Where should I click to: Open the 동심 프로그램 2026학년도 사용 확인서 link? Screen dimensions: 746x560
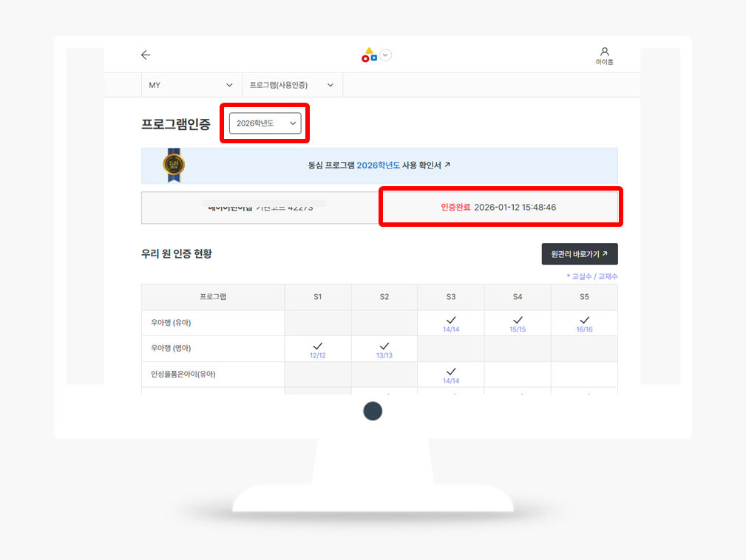click(379, 165)
